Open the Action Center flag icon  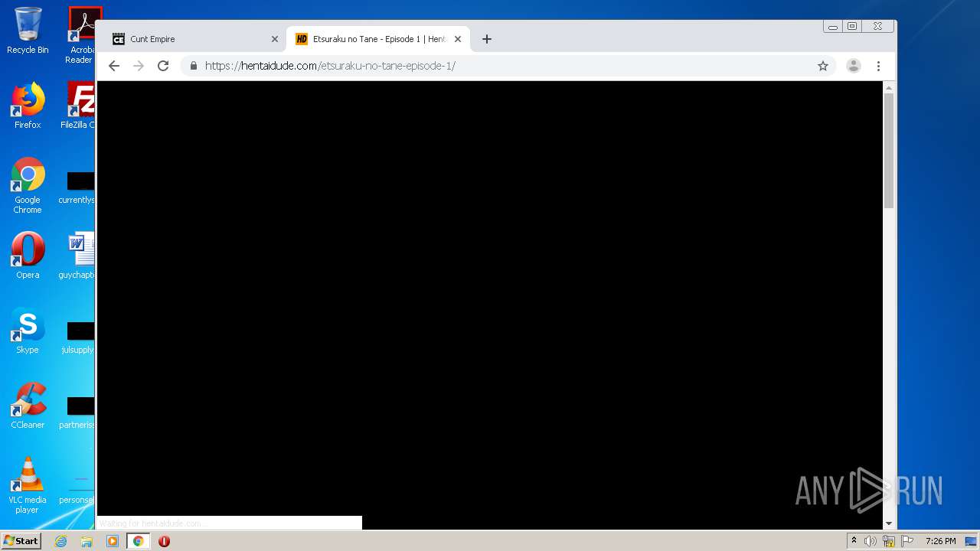tap(907, 541)
